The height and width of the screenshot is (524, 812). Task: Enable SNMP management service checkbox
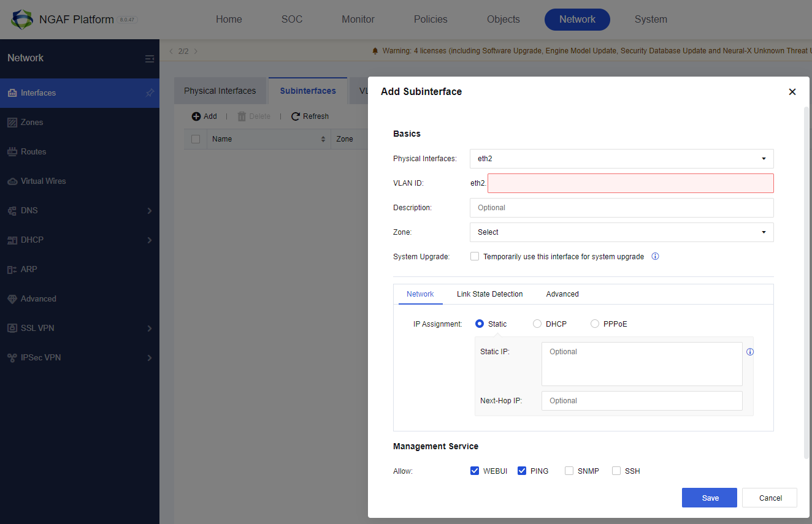(569, 471)
